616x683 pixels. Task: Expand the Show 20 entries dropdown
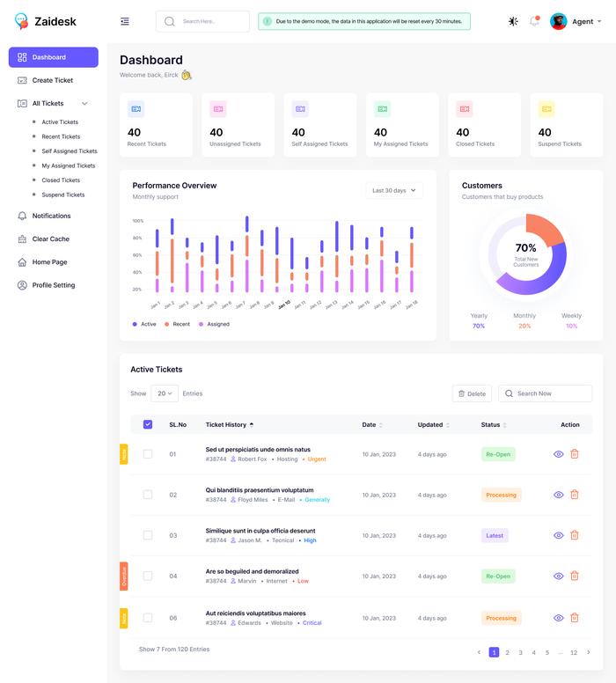(x=165, y=393)
